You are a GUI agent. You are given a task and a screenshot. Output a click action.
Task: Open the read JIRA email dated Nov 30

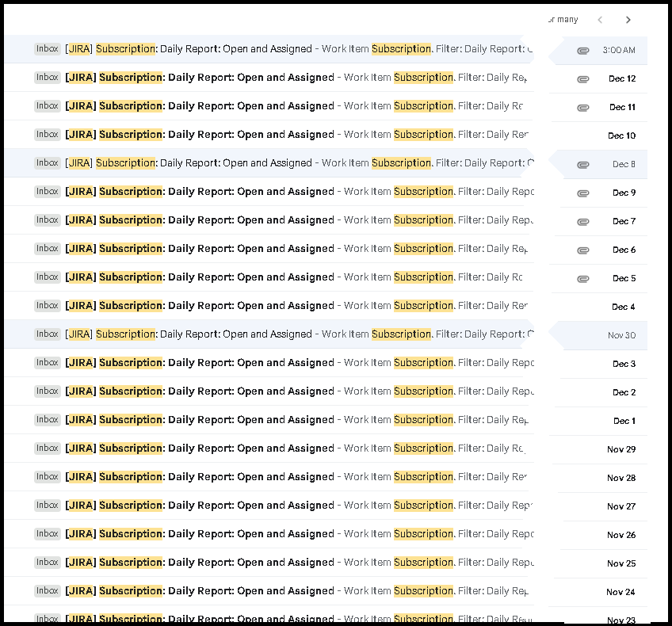(326, 334)
